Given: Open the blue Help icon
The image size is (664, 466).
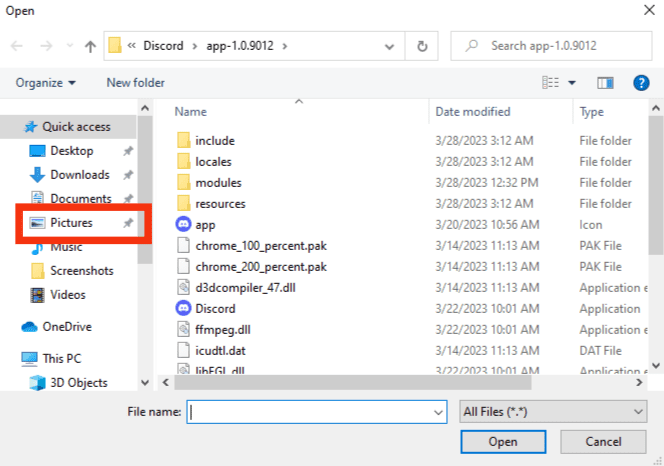Looking at the screenshot, I should point(641,83).
